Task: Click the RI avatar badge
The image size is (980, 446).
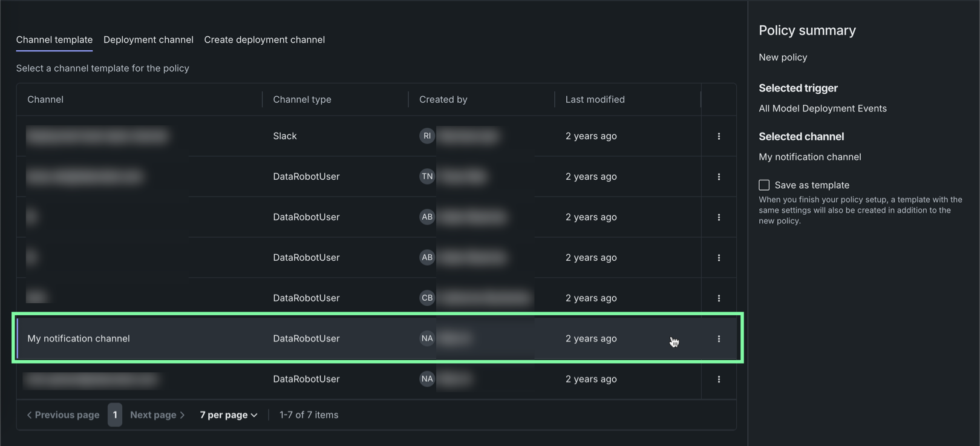Action: pos(427,136)
